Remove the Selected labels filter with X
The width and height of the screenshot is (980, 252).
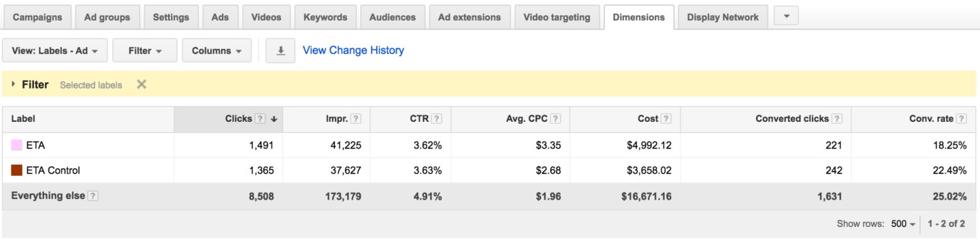click(142, 84)
